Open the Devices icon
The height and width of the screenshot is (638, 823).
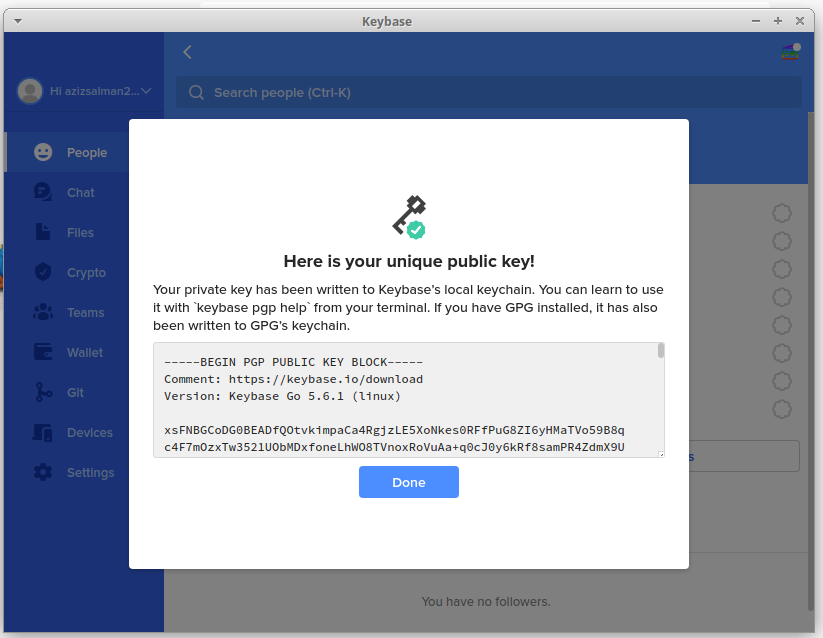(43, 432)
